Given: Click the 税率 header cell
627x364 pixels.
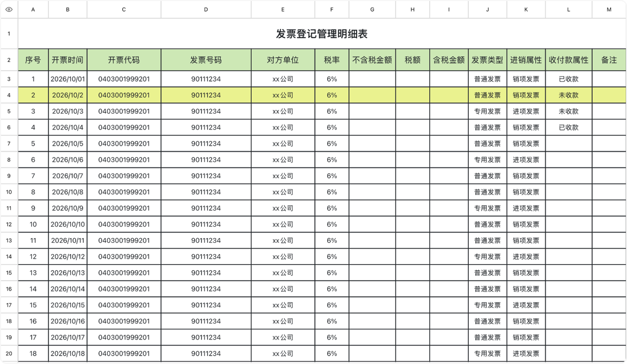Looking at the screenshot, I should tap(332, 60).
